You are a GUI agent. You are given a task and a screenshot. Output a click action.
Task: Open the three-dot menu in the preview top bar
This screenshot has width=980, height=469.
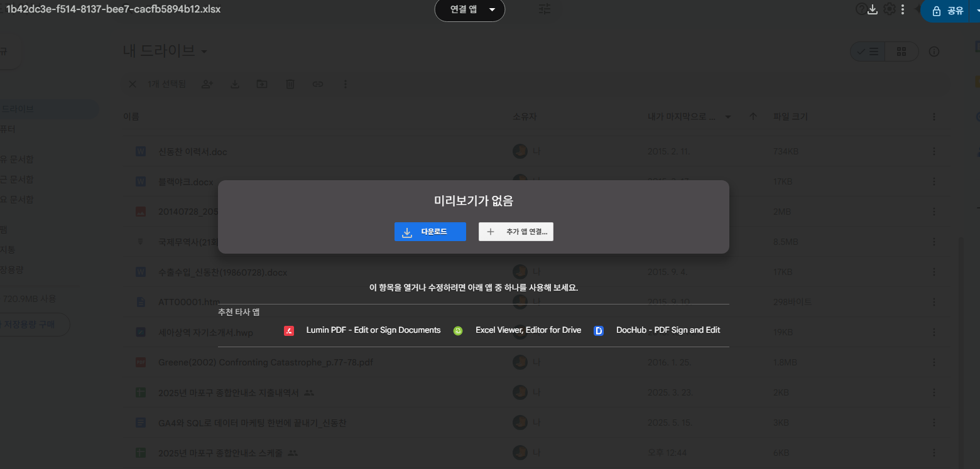coord(903,9)
